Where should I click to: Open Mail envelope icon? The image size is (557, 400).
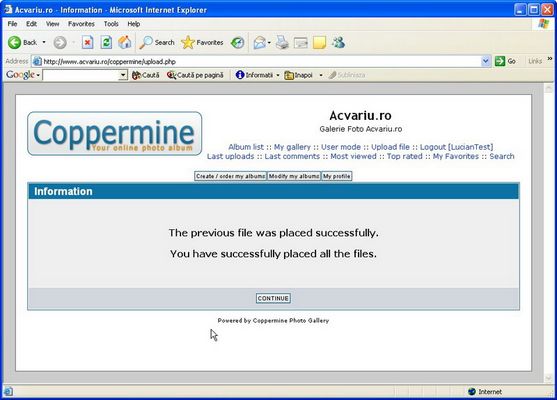[260, 43]
